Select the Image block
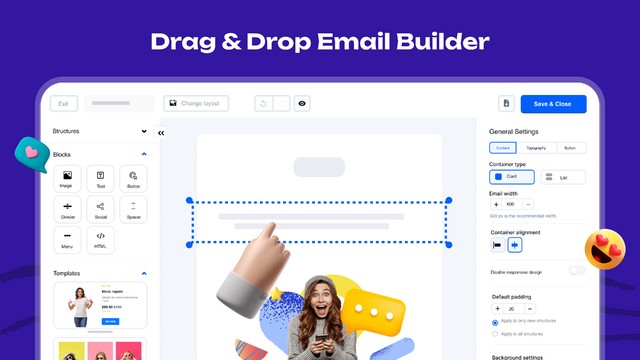Image resolution: width=640 pixels, height=360 pixels. (67, 178)
